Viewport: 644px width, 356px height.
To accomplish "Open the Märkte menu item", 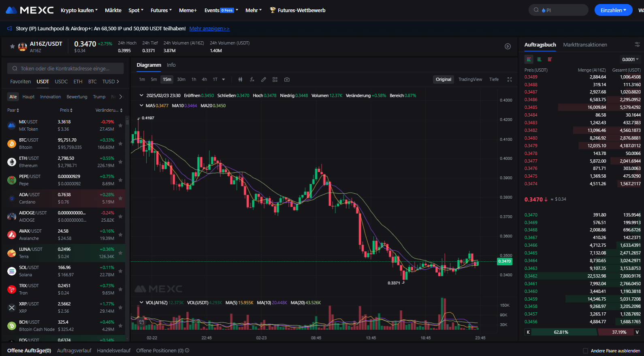I will [x=113, y=10].
